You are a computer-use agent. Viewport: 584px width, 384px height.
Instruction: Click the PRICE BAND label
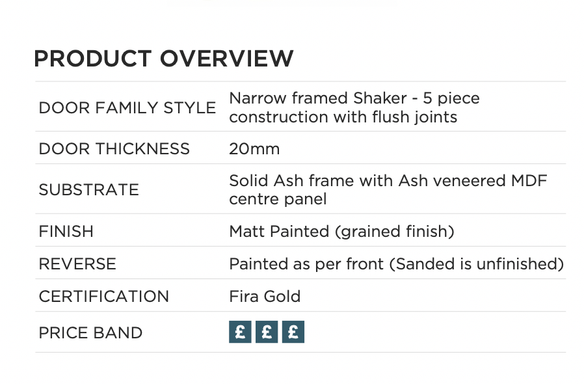pos(91,333)
